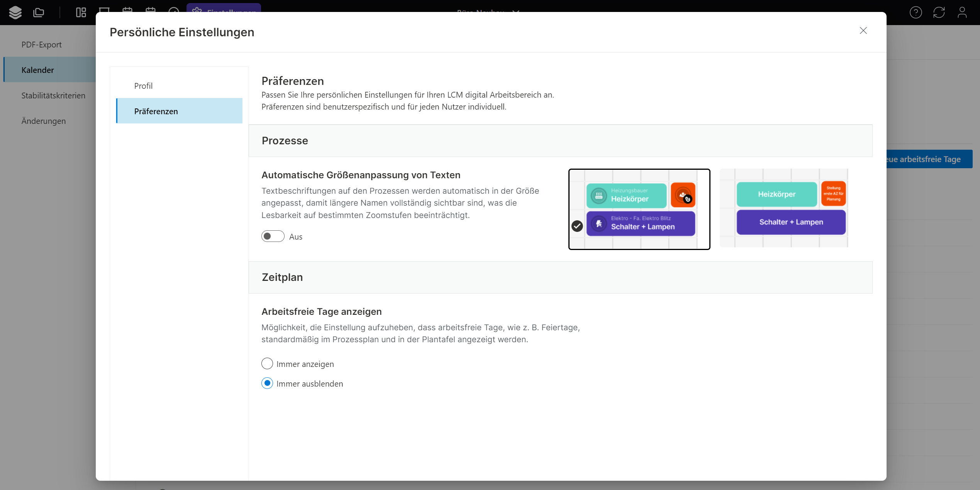The height and width of the screenshot is (490, 980).
Task: Open Änderungen in the sidebar
Action: 43,121
